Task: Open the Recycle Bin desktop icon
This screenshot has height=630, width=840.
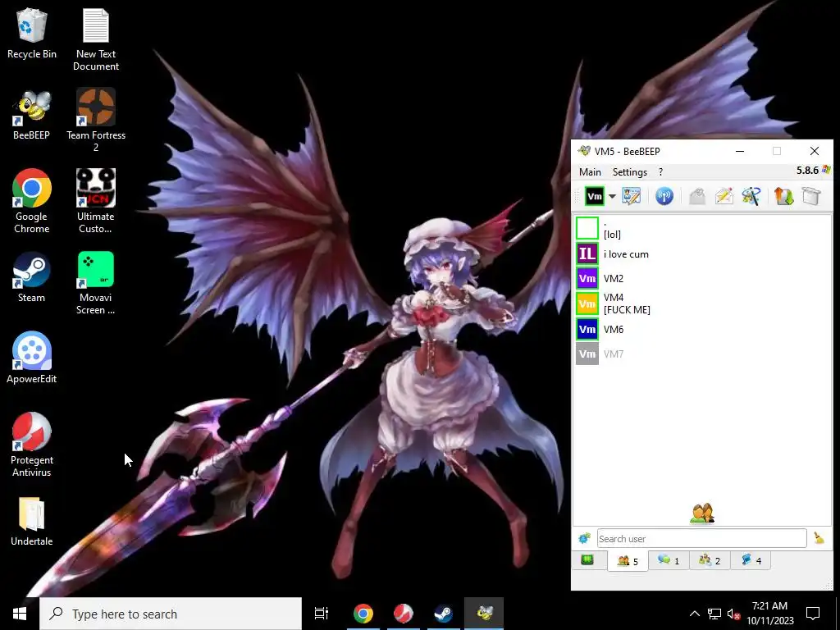Action: (x=32, y=33)
